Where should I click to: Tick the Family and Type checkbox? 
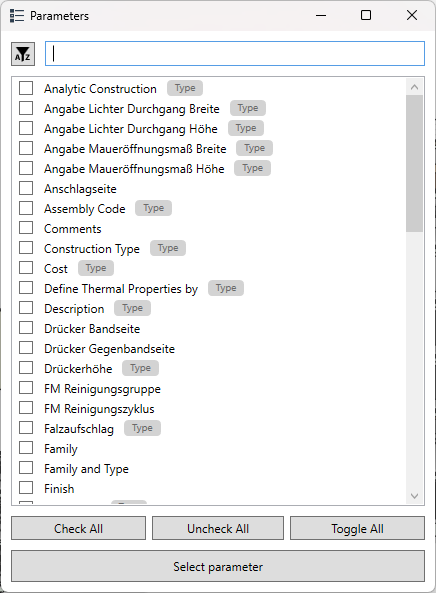[26, 468]
